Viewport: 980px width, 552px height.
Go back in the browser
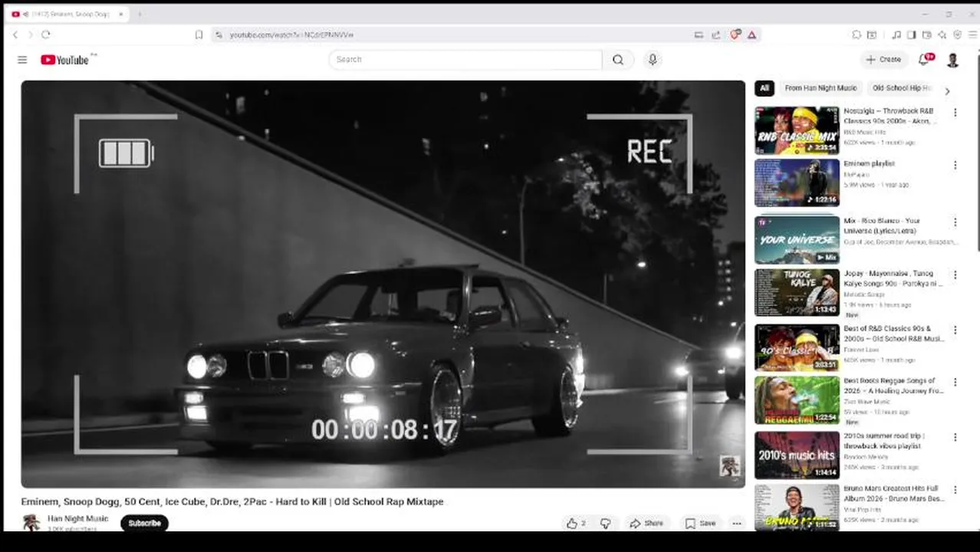15,34
